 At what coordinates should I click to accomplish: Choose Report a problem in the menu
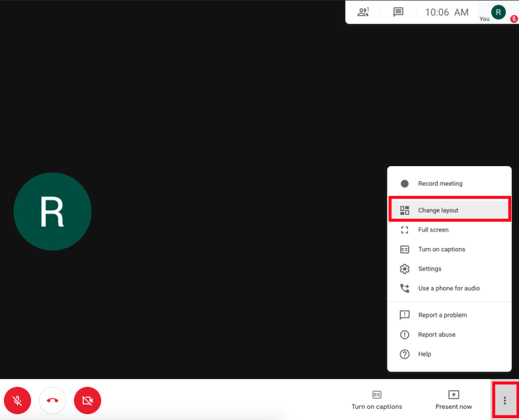pyautogui.click(x=444, y=315)
